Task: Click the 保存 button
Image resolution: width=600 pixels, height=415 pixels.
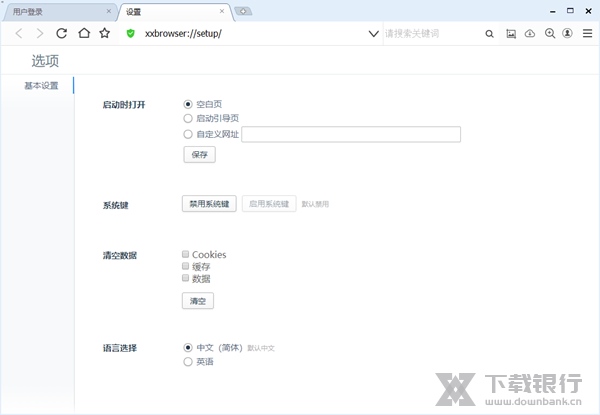Action: [199, 155]
